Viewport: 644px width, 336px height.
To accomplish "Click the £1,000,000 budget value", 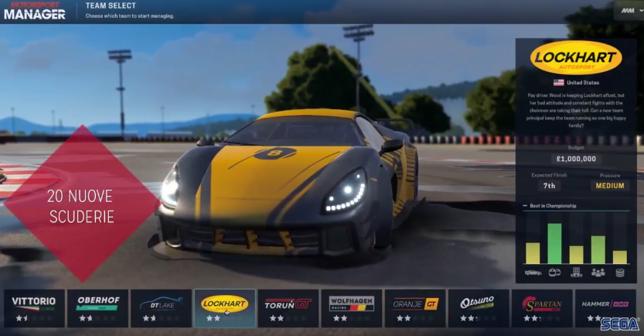I will pyautogui.click(x=576, y=159).
